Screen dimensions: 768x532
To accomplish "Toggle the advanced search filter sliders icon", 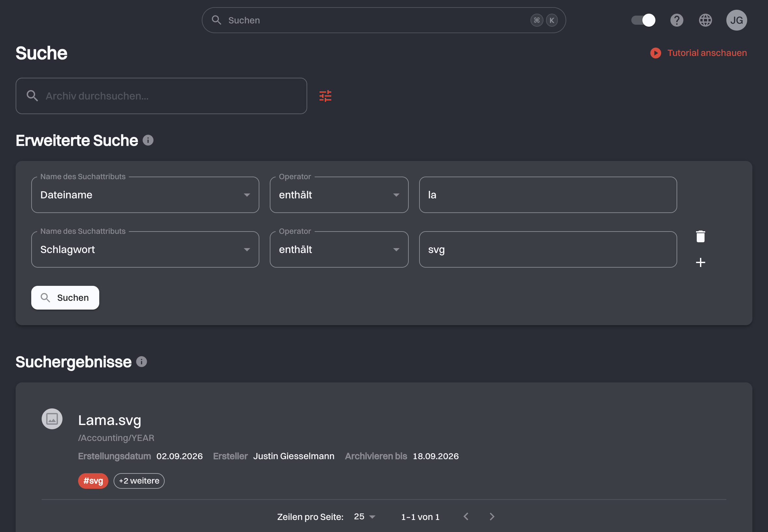I will [325, 96].
